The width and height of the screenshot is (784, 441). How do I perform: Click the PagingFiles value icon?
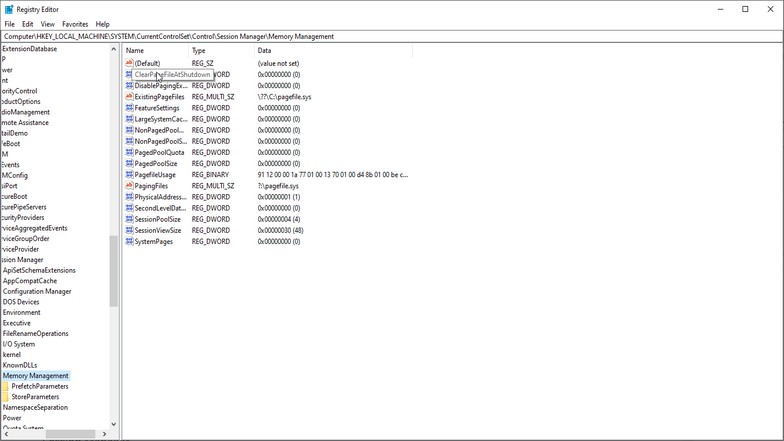(129, 186)
